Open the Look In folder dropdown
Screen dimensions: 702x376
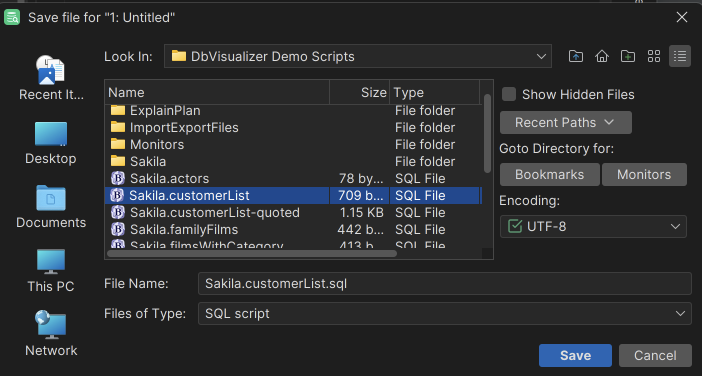[x=358, y=56]
